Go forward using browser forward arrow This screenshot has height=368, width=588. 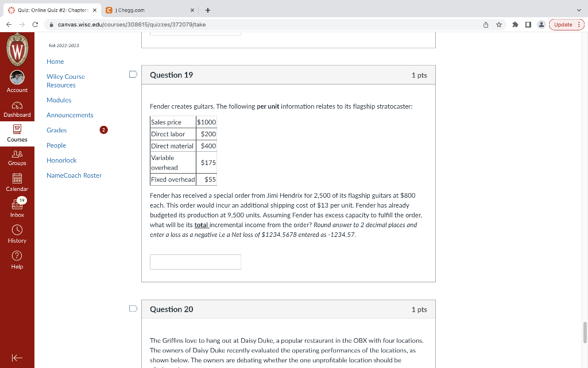click(x=22, y=24)
